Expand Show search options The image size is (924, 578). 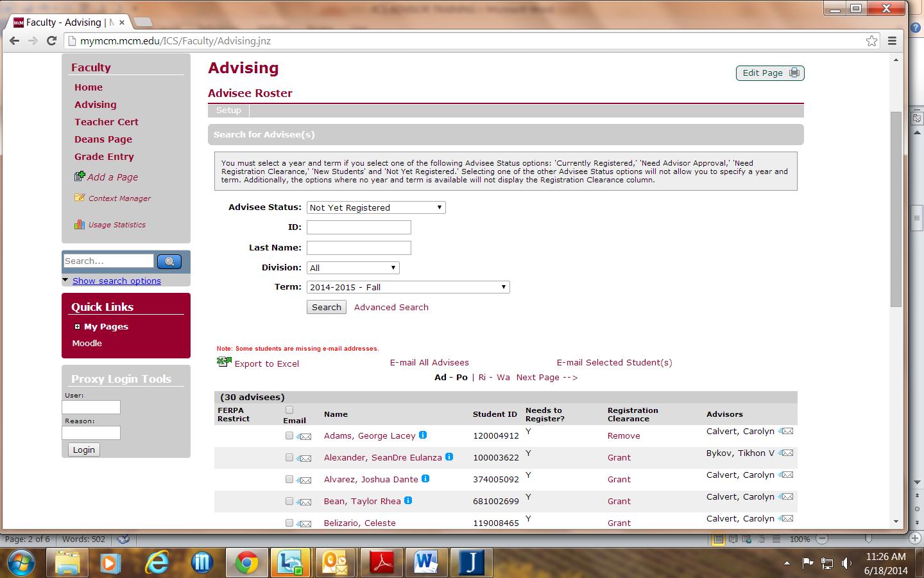click(116, 281)
